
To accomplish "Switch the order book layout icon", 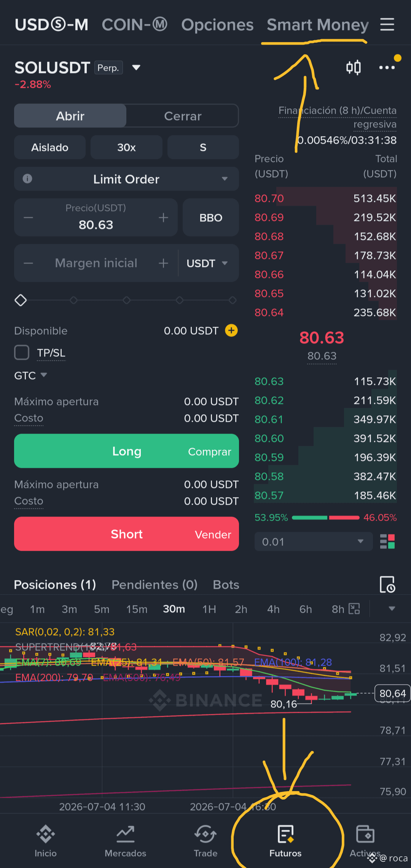I will coord(387,541).
